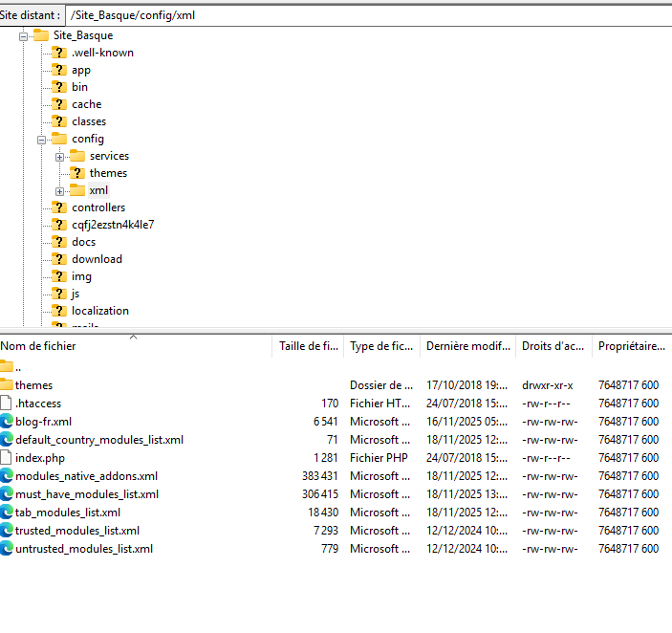Click the must_have_modules_list.xml Edge icon
This screenshot has height=633, width=672.
coord(7,494)
